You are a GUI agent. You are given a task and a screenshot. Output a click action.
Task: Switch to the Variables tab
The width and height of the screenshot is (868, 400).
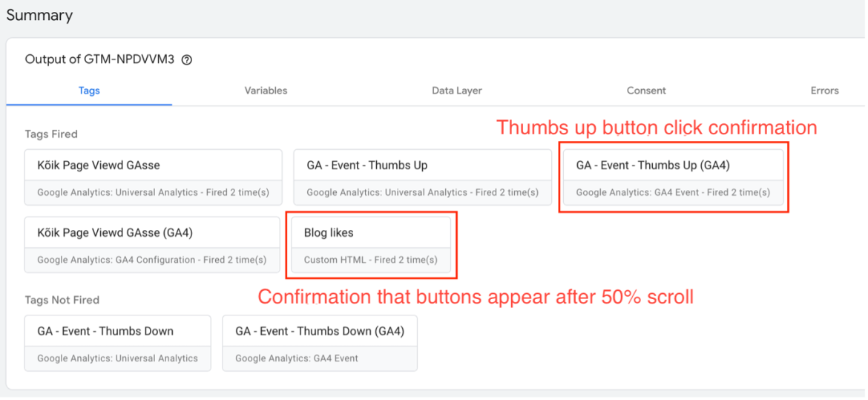266,91
